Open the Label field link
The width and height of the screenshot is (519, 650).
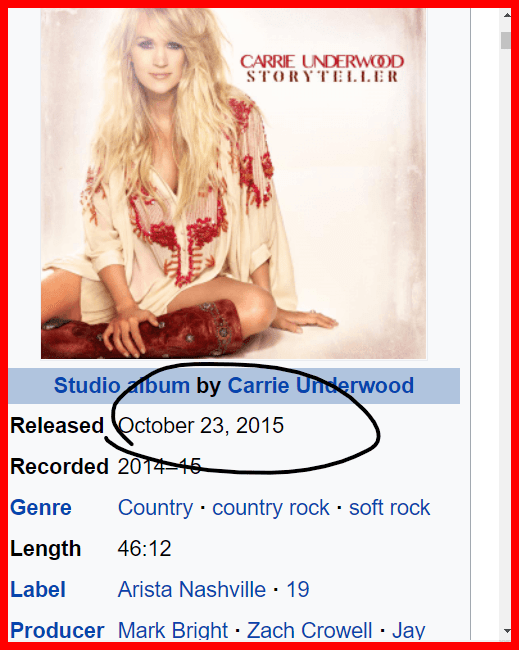tap(38, 589)
